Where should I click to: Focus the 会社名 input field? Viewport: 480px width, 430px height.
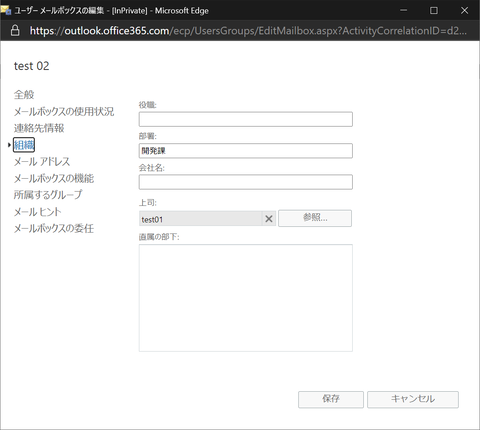[246, 182]
